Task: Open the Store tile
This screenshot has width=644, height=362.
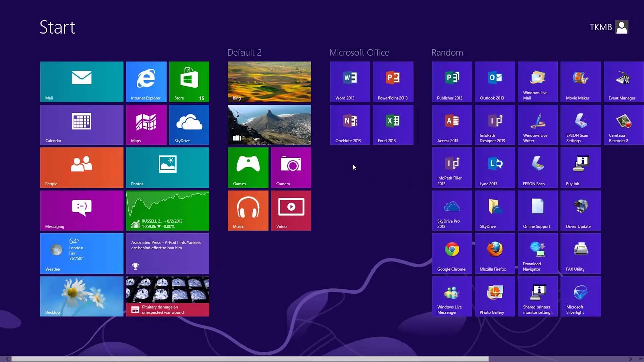Action: pyautogui.click(x=189, y=82)
